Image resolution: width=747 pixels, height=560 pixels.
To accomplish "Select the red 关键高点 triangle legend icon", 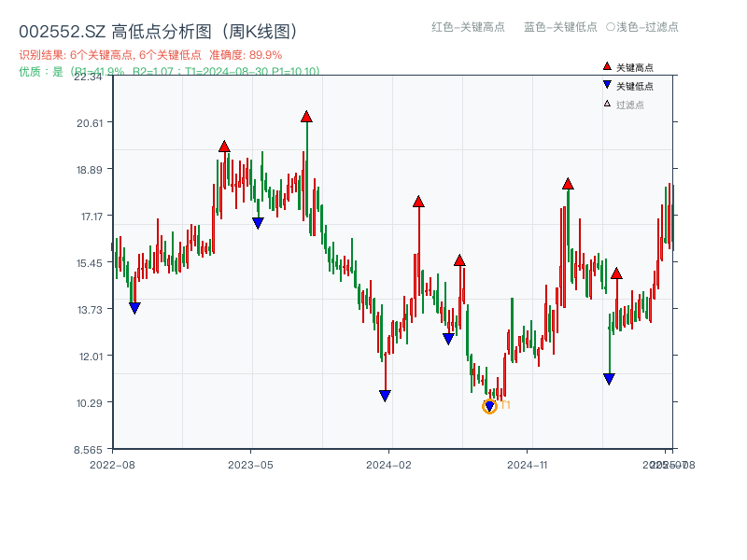I will pos(607,65).
